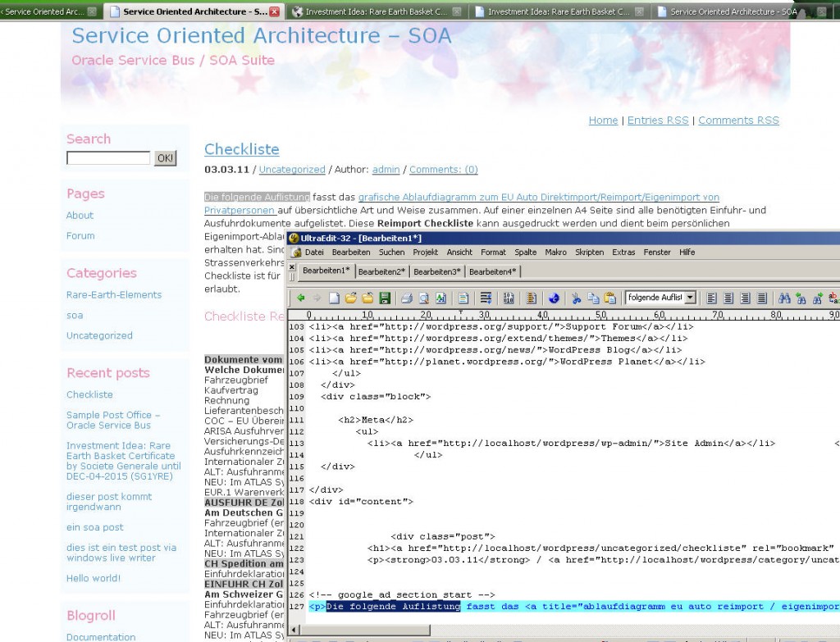840x642 pixels.
Task: Click the find previous binoculars icon
Action: click(801, 298)
